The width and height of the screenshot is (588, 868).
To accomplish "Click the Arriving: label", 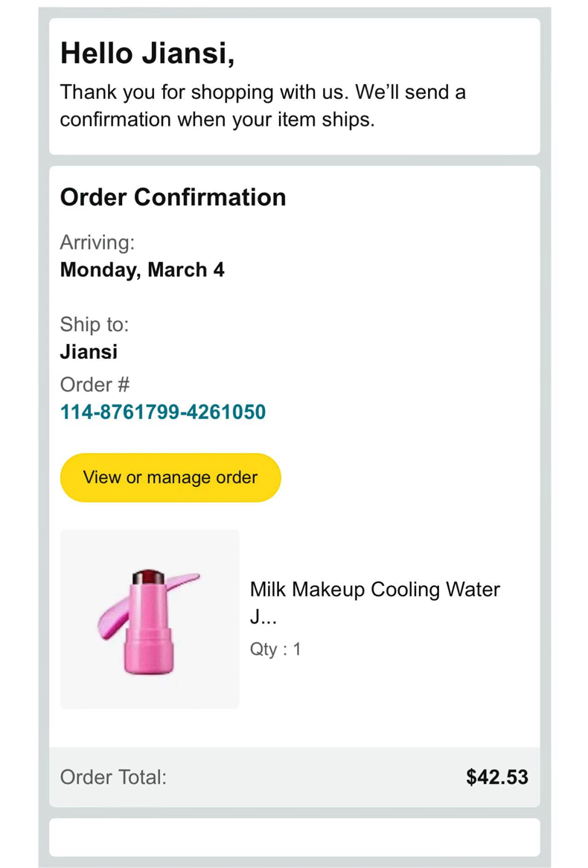I will (97, 242).
